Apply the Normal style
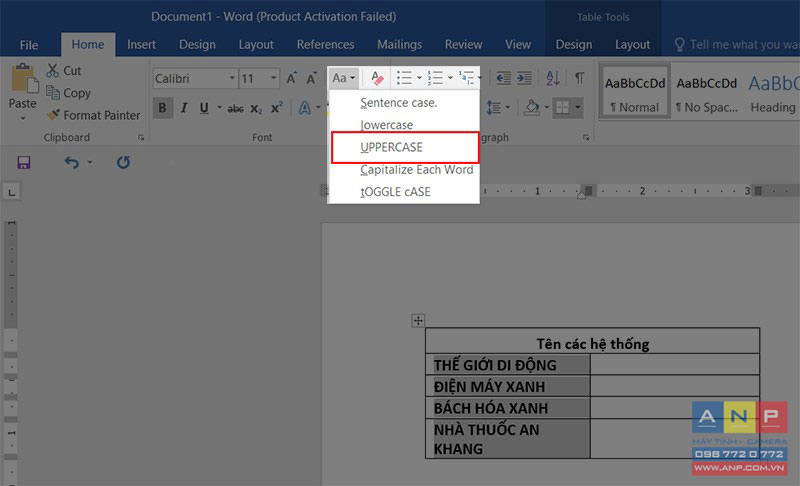Viewport: 800px width, 486px height. (x=635, y=92)
